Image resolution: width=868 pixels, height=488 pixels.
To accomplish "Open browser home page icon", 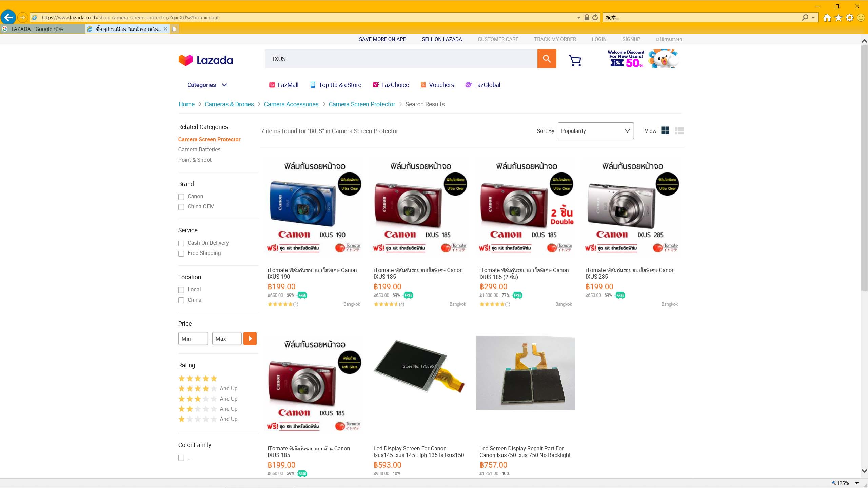I will 827,18.
